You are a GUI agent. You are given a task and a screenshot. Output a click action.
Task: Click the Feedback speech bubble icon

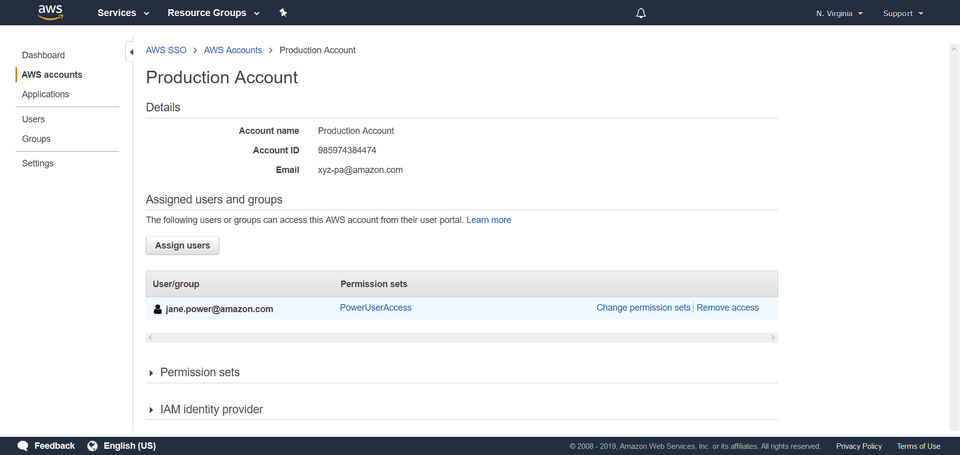[x=22, y=446]
